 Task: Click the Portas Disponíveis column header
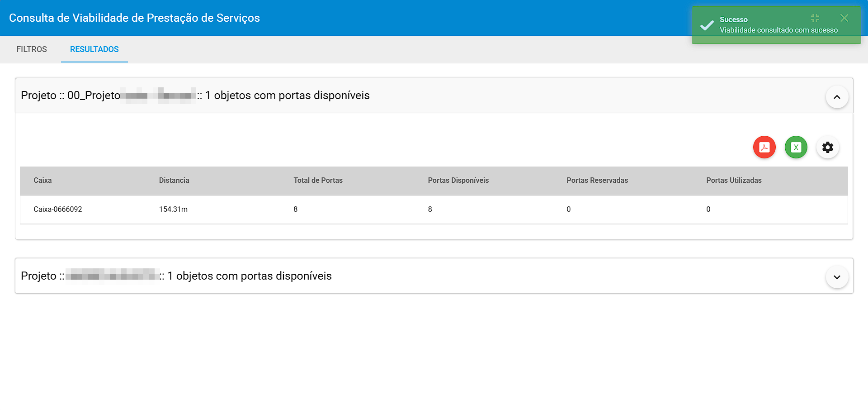(x=458, y=180)
